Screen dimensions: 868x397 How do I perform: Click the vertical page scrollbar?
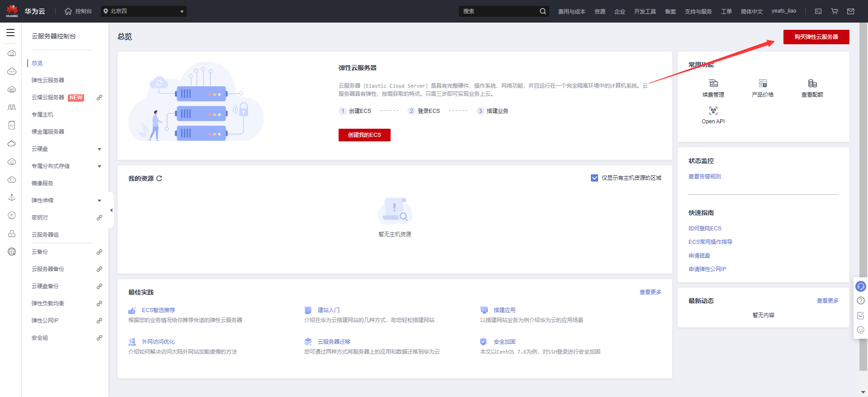pos(863,196)
